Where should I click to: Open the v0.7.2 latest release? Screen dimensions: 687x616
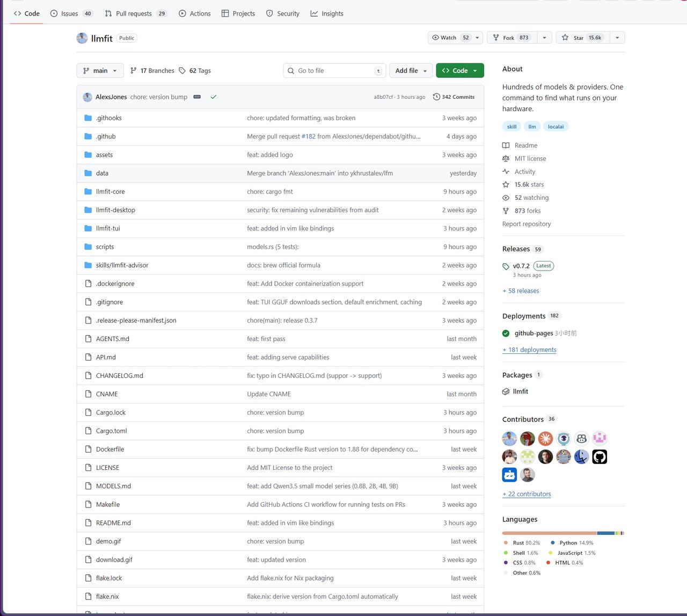(521, 266)
